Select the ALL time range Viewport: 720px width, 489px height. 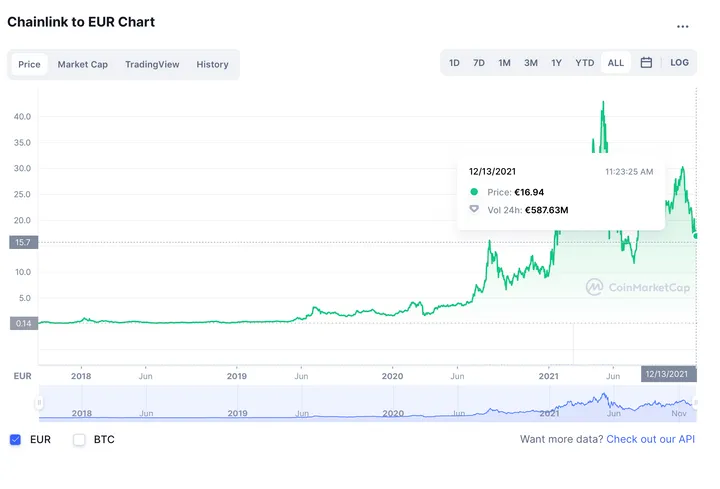click(616, 63)
